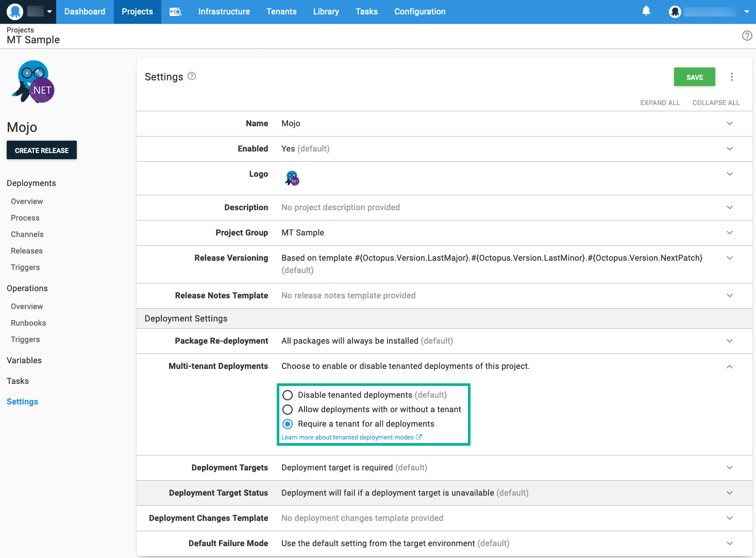Image resolution: width=756 pixels, height=558 pixels.
Task: Click the Deployments heading in sidebar
Action: click(31, 183)
